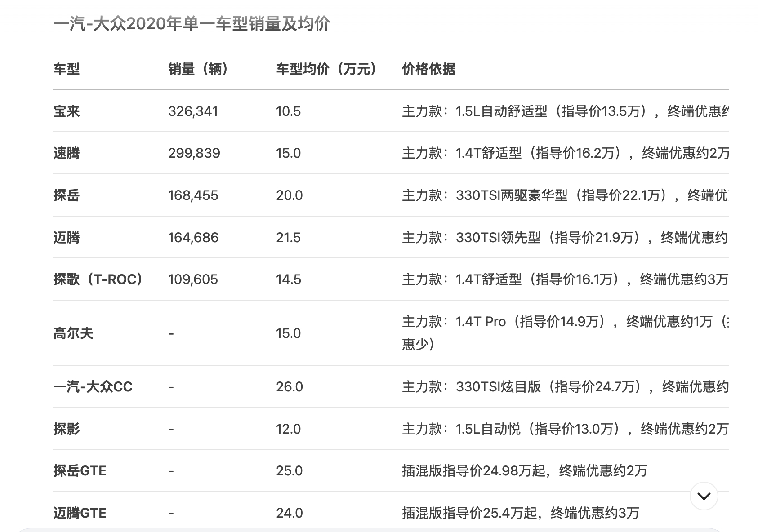
Task: Click sales figure 109,605
Action: pyautogui.click(x=193, y=279)
